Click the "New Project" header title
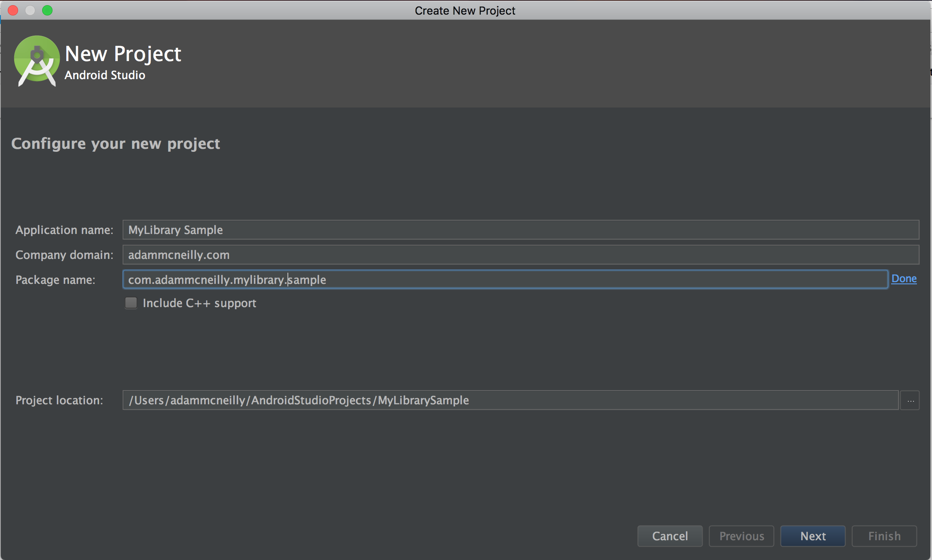The height and width of the screenshot is (560, 932). (123, 54)
